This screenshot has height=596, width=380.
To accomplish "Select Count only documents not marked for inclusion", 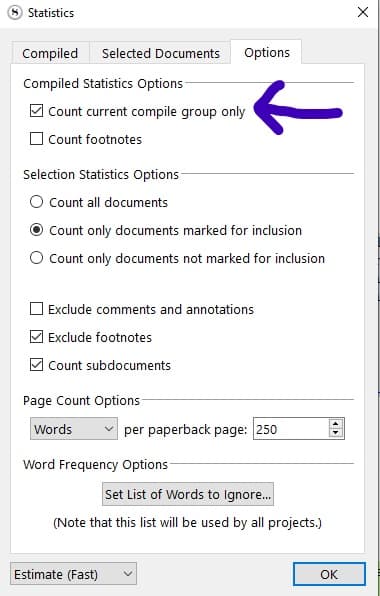I will click(x=36, y=258).
